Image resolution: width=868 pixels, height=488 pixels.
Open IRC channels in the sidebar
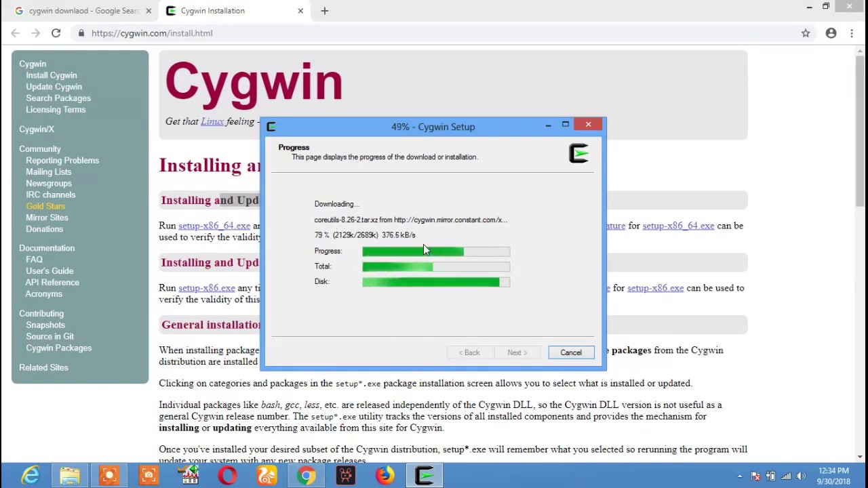(x=51, y=195)
